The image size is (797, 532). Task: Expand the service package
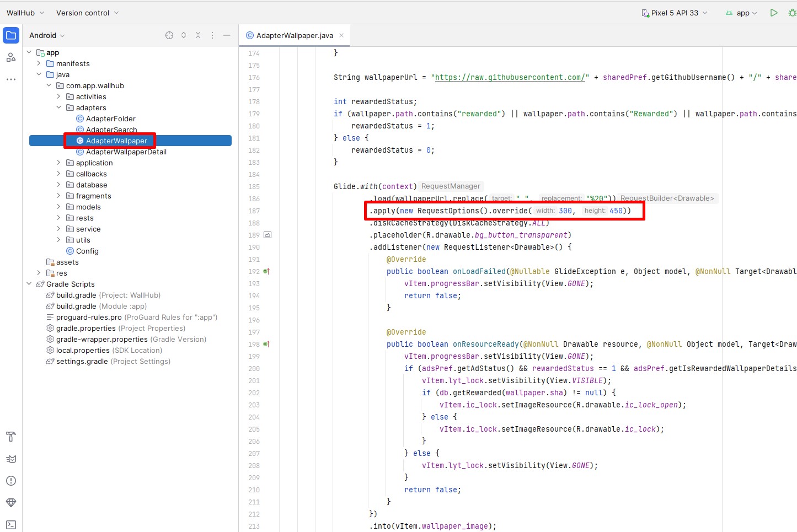point(59,229)
